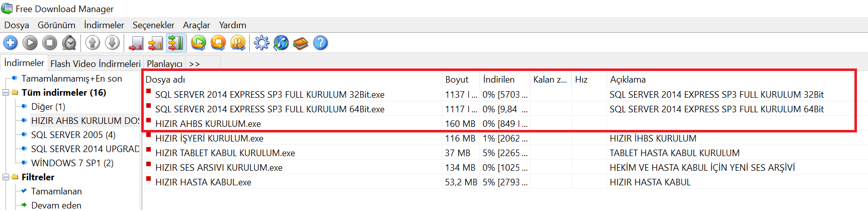
Task: Select the HIZIR AHBS KURULUM.exe file
Action: click(x=208, y=124)
